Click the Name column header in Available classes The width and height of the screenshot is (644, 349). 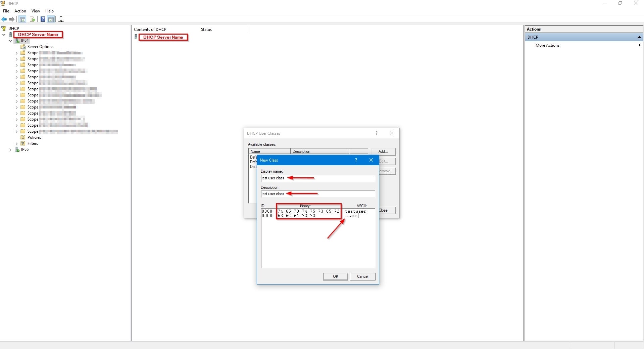click(x=269, y=151)
